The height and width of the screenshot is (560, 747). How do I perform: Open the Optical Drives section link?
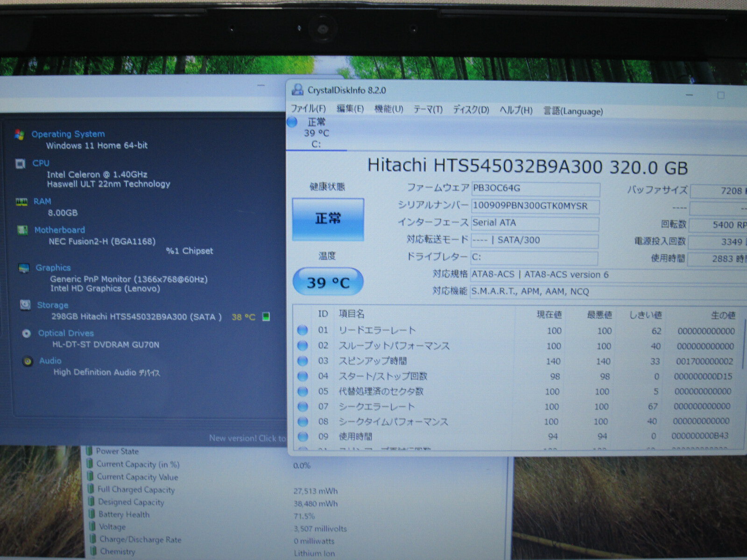point(66,333)
